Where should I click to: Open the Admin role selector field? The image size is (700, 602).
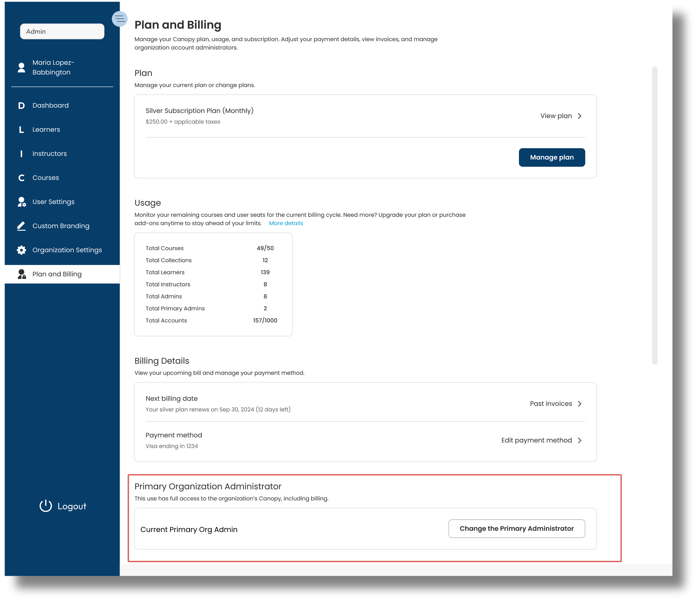pos(62,31)
